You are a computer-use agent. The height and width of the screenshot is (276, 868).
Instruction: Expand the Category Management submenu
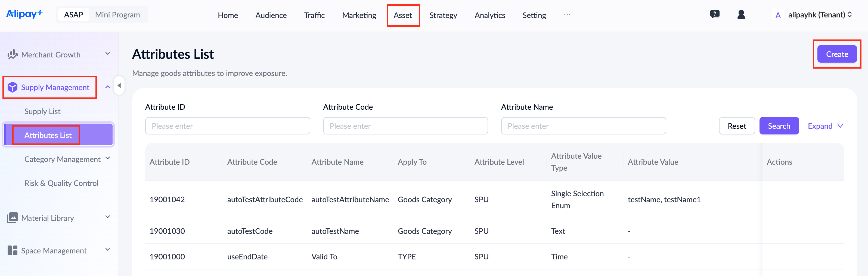108,158
